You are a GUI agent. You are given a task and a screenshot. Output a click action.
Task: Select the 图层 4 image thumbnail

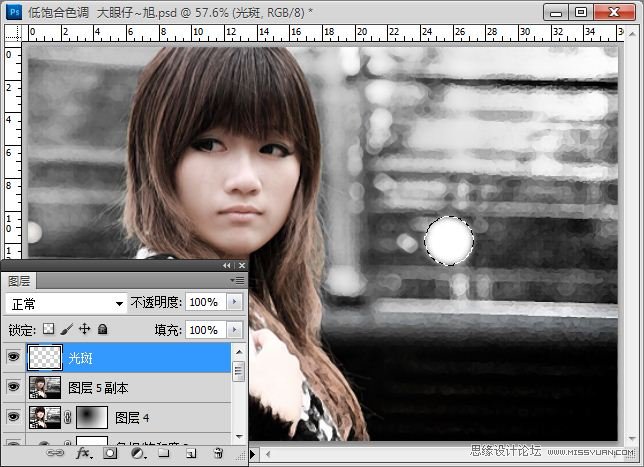[x=45, y=417]
